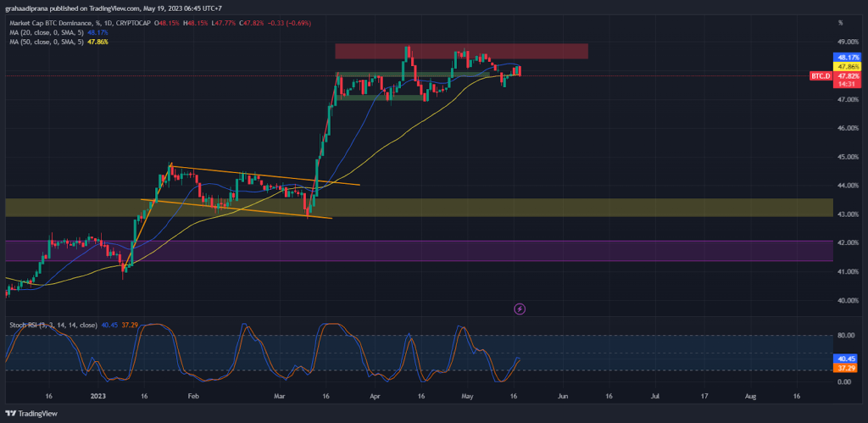Click the change value -0.33 (-0.69%)
This screenshot has width=868, height=423.
pyautogui.click(x=289, y=23)
